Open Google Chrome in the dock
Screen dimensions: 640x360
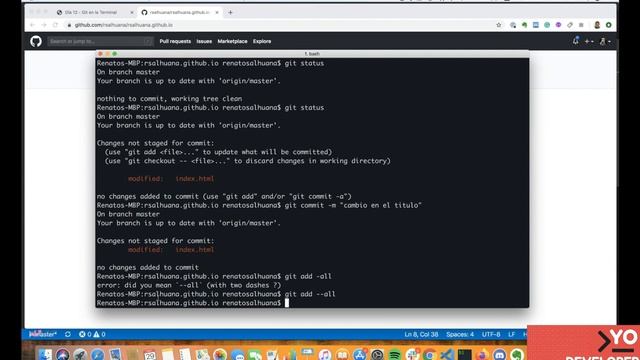coord(429,354)
